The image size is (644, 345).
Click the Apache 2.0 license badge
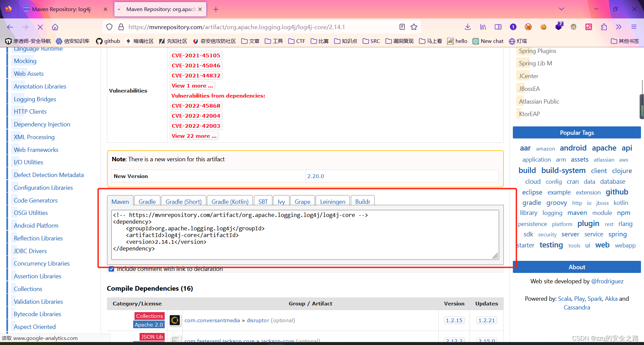point(149,325)
